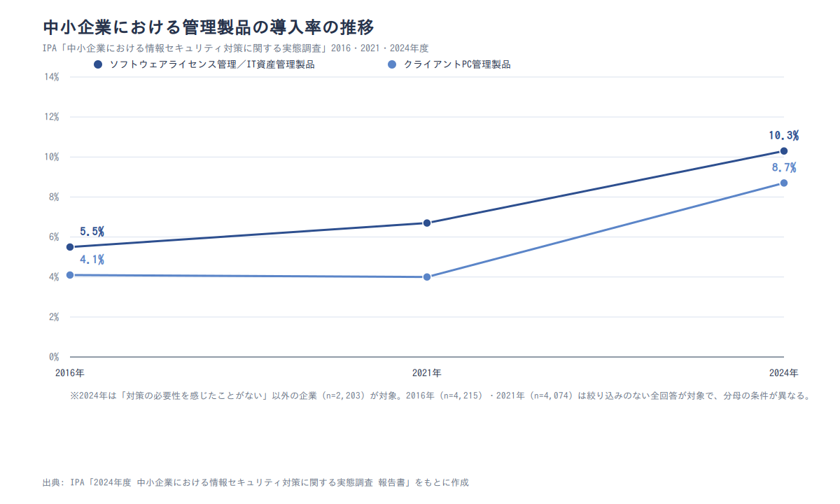Click the 6% y-axis label
Screen dimensions: 840x504
[54, 237]
